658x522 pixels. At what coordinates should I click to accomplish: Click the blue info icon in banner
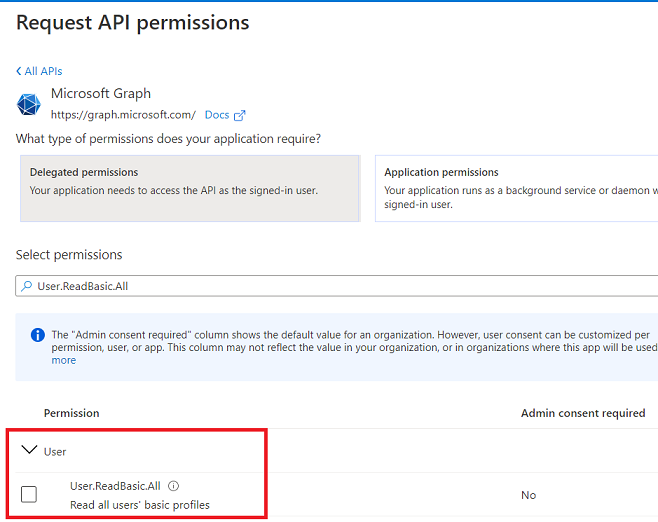[x=38, y=335]
